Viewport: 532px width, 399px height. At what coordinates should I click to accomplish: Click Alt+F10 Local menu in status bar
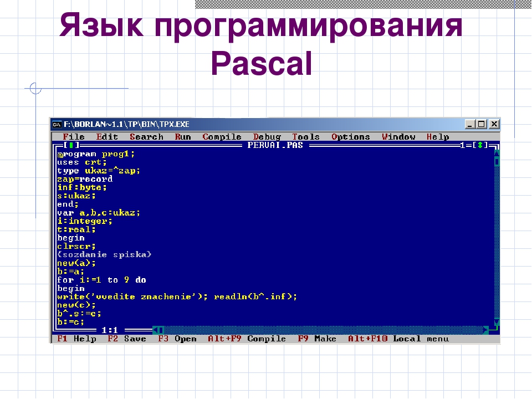[398, 338]
